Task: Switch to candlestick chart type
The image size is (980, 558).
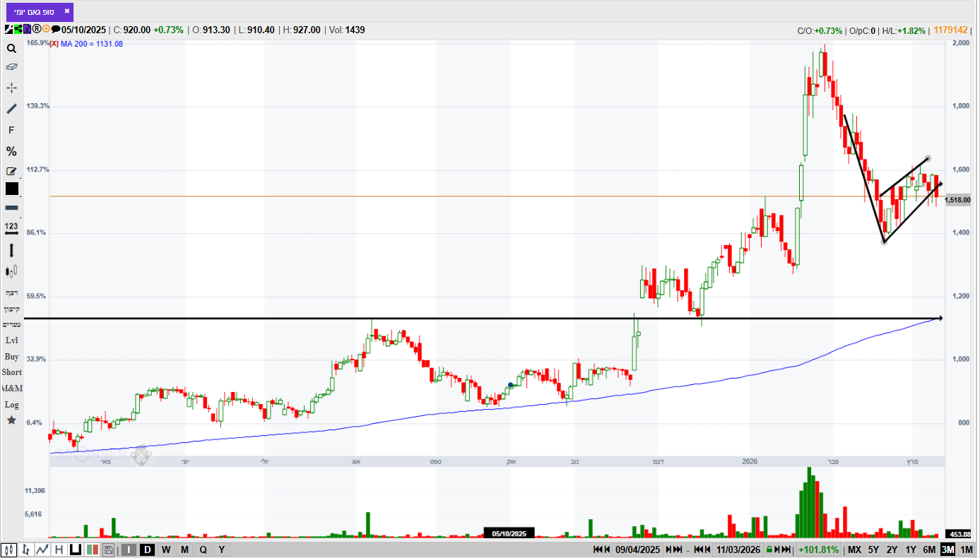Action: point(8,550)
